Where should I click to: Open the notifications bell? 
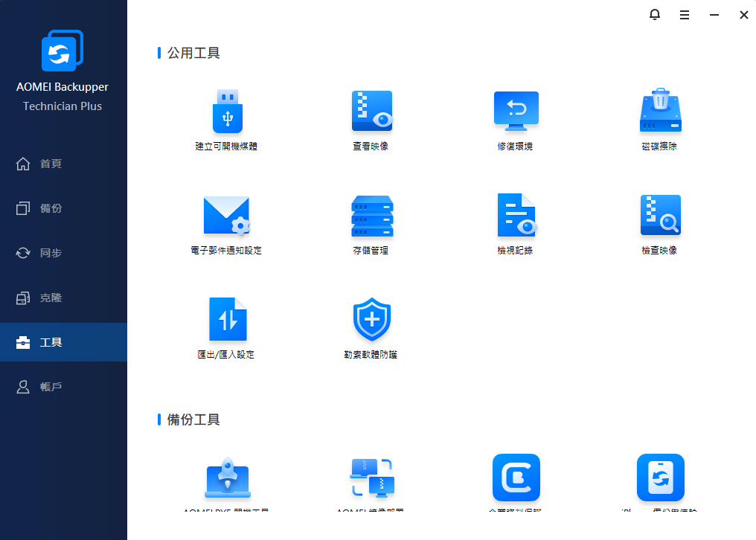pos(654,15)
